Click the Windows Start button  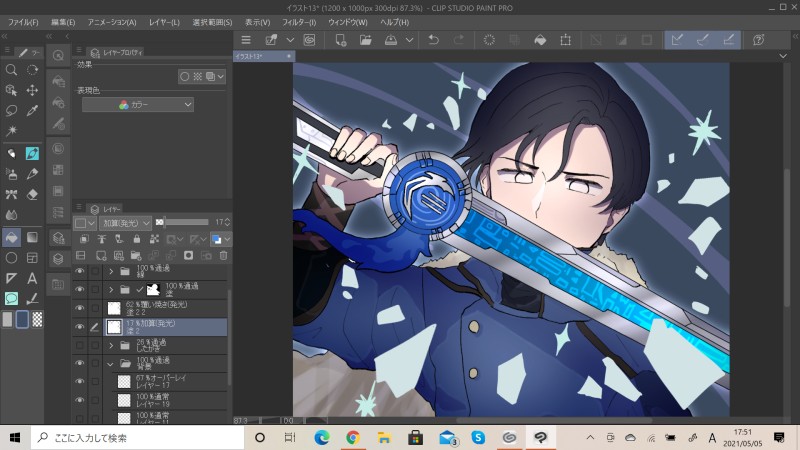coord(15,438)
